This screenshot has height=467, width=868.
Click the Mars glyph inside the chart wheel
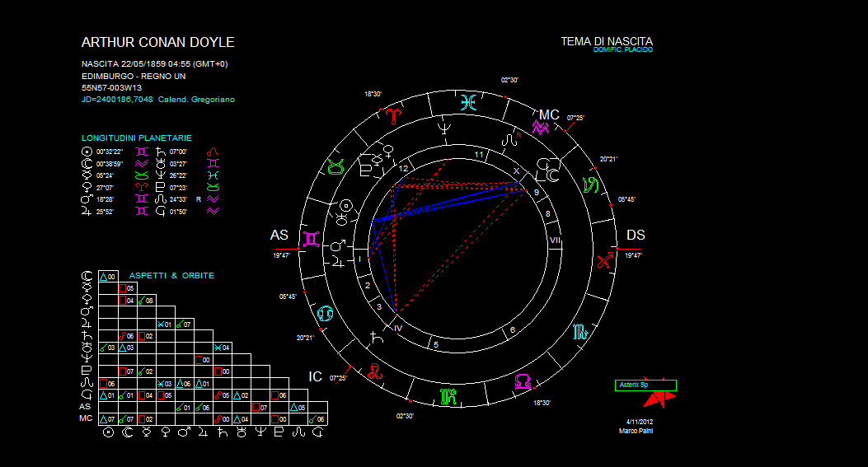pyautogui.click(x=338, y=245)
